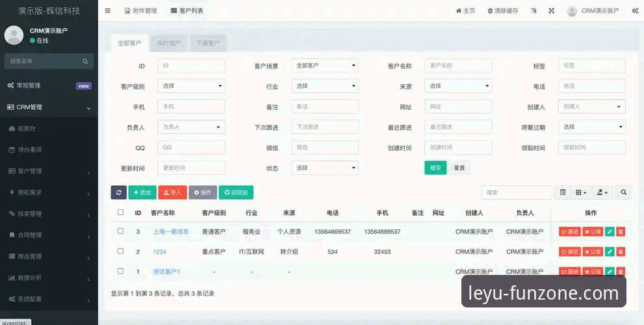The image size is (644, 325).
Task: Check the row checkbox for ID 3
Action: [120, 231]
